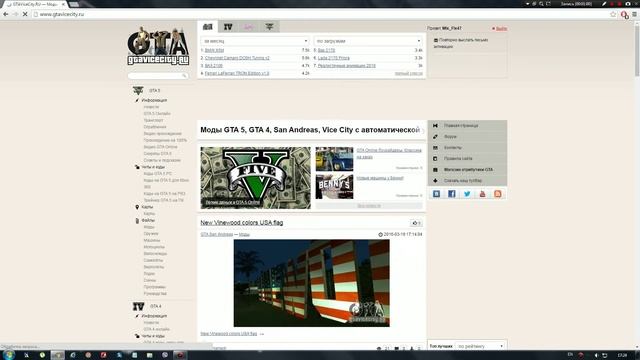Switch to the GTA San Andreas top tab

pyautogui.click(x=207, y=27)
